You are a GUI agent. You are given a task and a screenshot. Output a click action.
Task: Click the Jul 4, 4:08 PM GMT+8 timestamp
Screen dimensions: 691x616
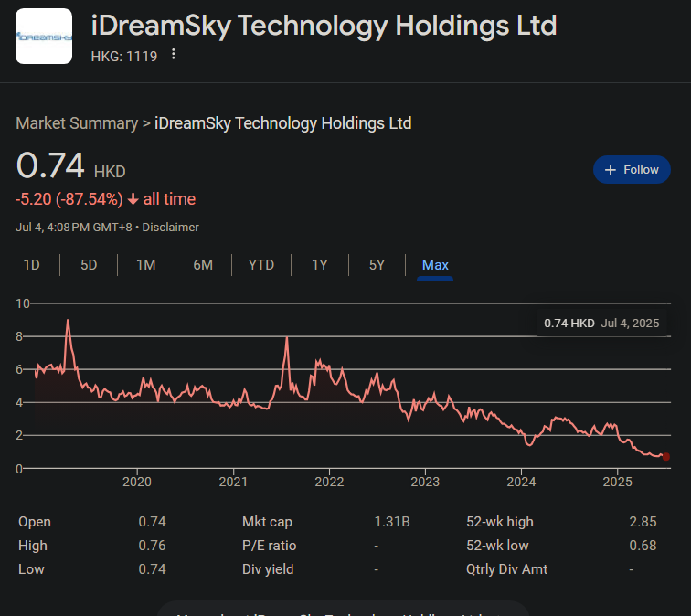(74, 228)
